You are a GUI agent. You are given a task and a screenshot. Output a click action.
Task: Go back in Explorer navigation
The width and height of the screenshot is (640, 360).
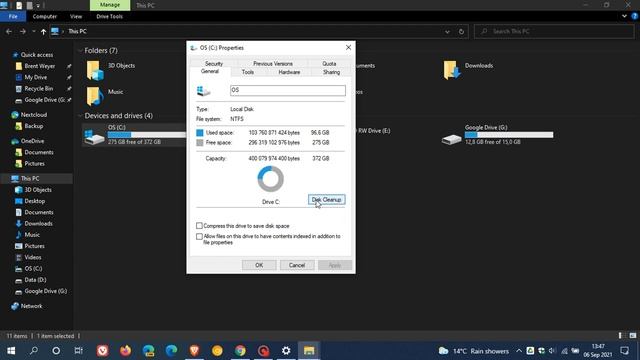(9, 31)
